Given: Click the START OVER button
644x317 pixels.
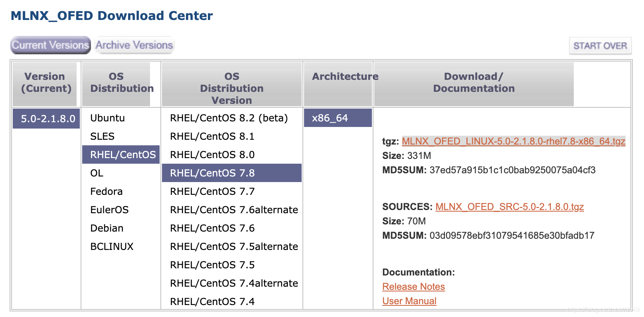Looking at the screenshot, I should point(600,46).
